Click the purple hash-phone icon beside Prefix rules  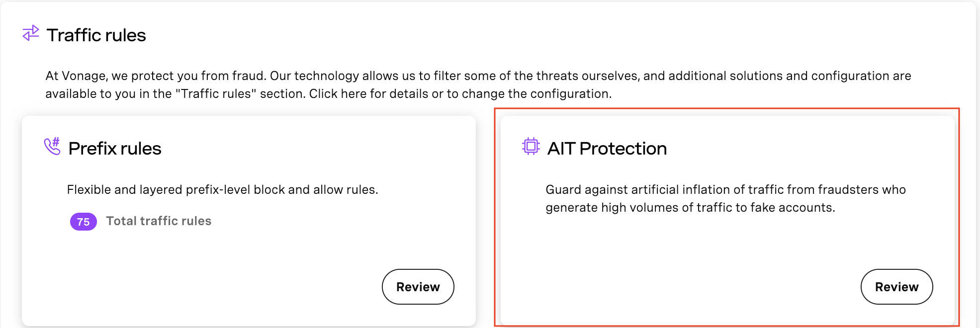pyautogui.click(x=51, y=147)
